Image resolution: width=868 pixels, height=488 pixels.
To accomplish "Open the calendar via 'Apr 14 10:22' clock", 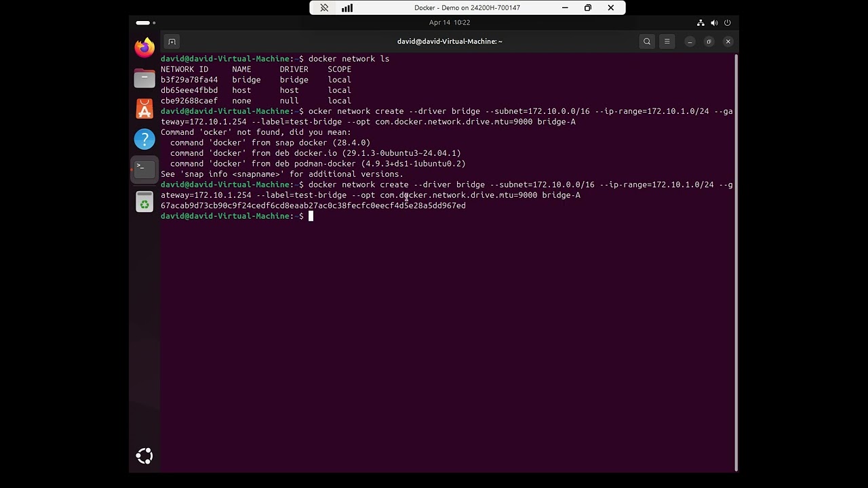I will click(x=450, y=22).
